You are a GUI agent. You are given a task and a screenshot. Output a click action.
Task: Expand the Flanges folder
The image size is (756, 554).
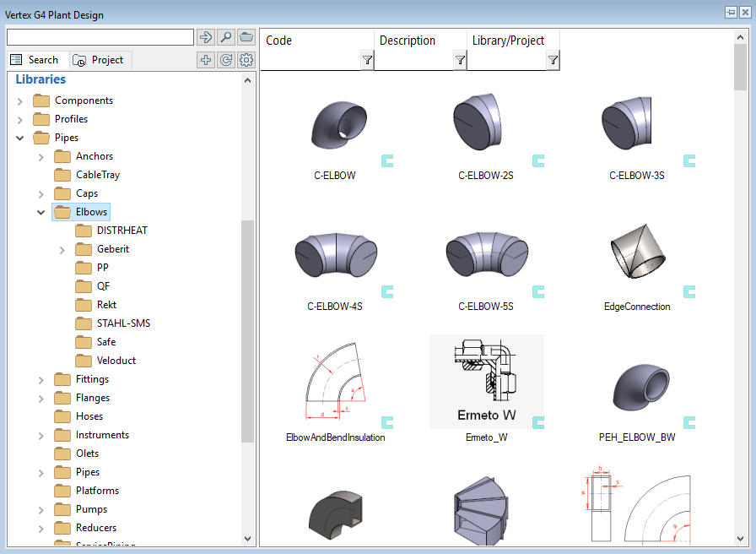[x=40, y=398]
